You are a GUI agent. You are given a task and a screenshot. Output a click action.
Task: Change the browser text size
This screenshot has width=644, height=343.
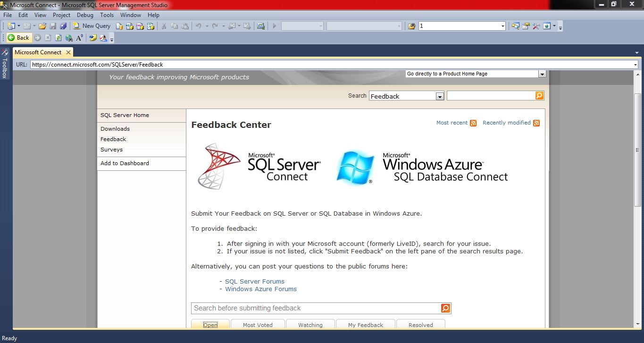tap(79, 38)
